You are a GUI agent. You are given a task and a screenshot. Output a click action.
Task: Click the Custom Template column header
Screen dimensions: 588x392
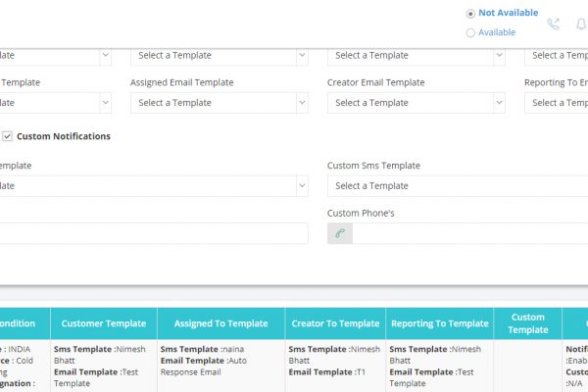(x=528, y=323)
